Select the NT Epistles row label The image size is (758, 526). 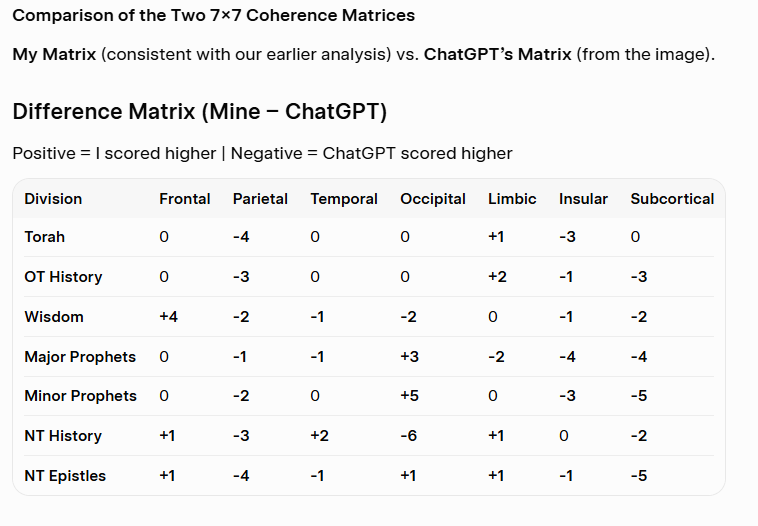[65, 476]
